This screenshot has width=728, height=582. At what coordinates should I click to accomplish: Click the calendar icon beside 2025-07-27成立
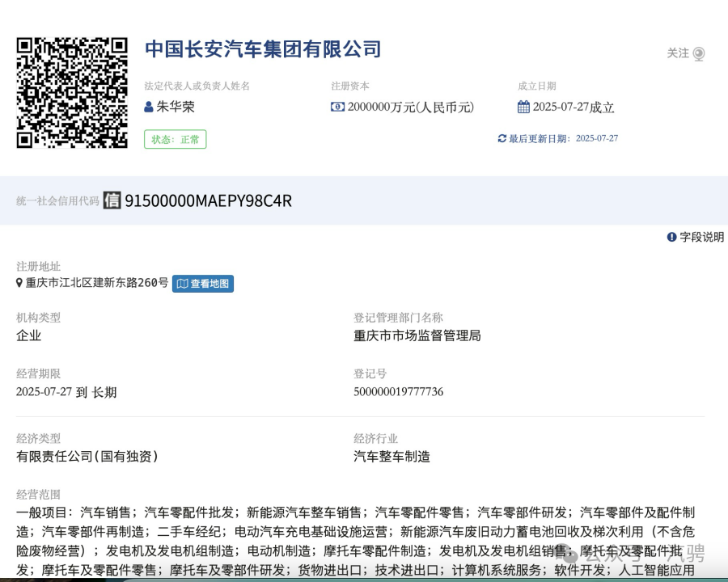point(523,107)
